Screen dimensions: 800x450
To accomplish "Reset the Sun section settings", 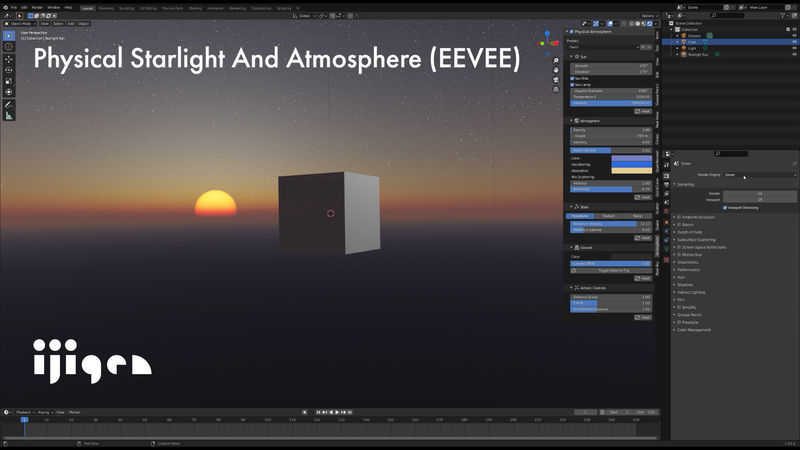I will click(x=643, y=111).
